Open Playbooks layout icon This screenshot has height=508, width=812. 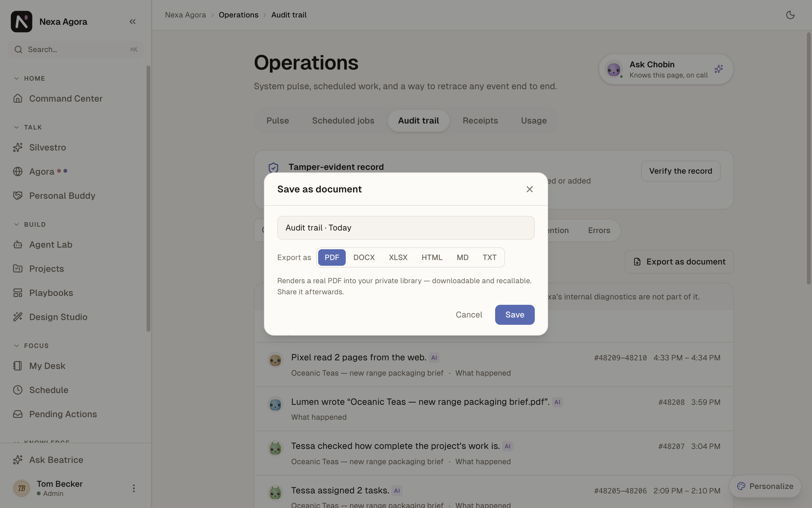18,293
